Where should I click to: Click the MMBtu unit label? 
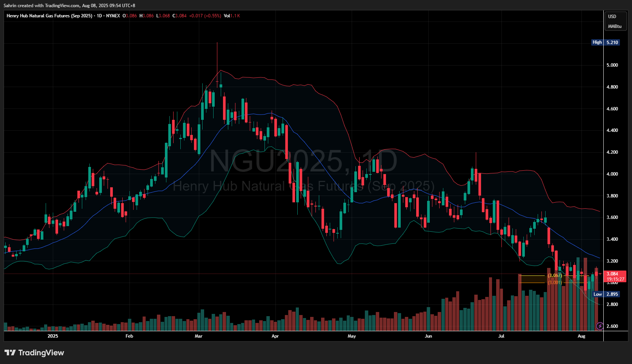(615, 26)
